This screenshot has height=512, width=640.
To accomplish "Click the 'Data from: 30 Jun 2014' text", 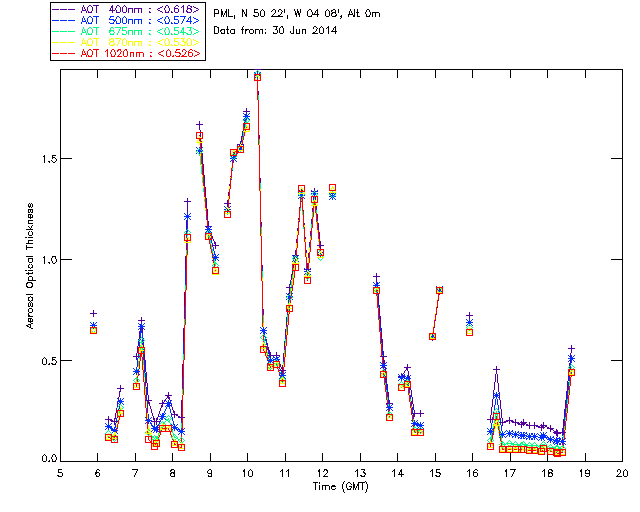I will pos(275,30).
